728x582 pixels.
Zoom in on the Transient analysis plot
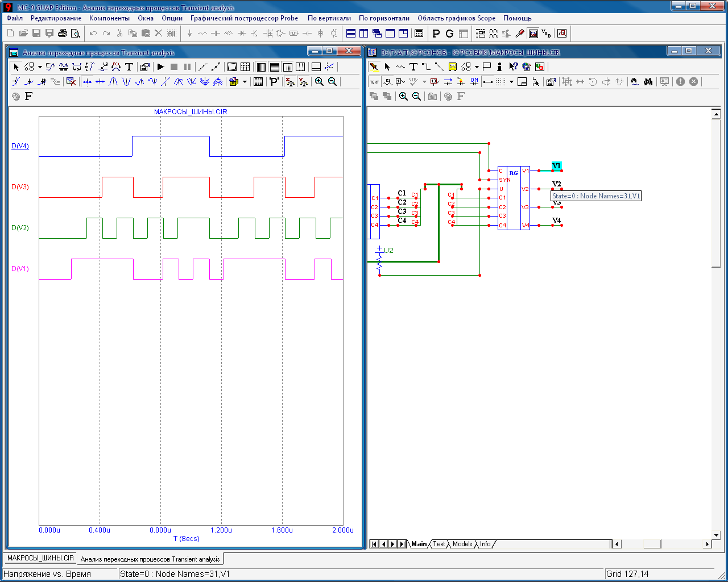(319, 82)
